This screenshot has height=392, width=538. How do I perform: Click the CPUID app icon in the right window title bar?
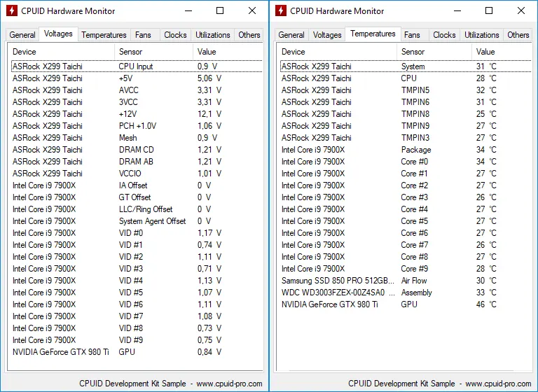coord(281,10)
